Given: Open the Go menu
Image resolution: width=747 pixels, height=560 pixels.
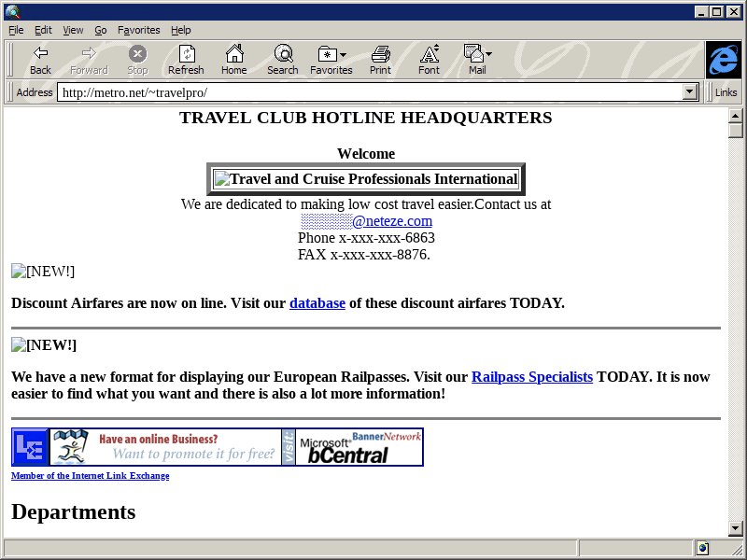Looking at the screenshot, I should click(100, 30).
